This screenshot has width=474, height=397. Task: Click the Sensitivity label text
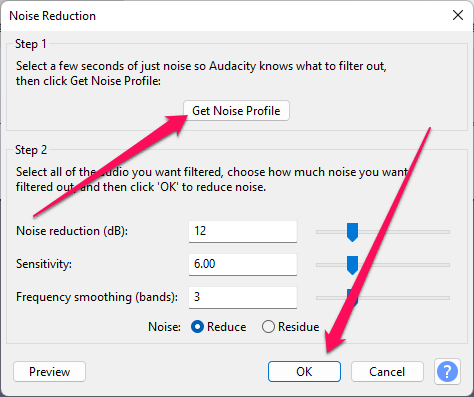tap(44, 264)
